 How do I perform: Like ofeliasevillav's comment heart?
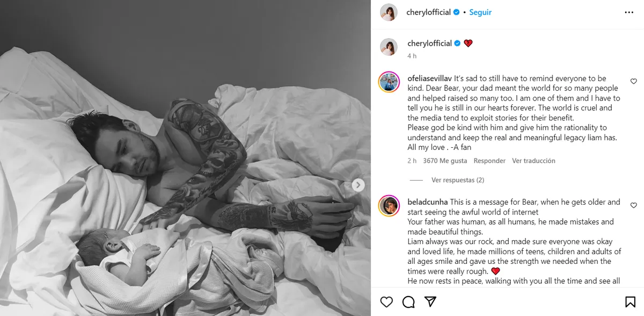click(633, 82)
